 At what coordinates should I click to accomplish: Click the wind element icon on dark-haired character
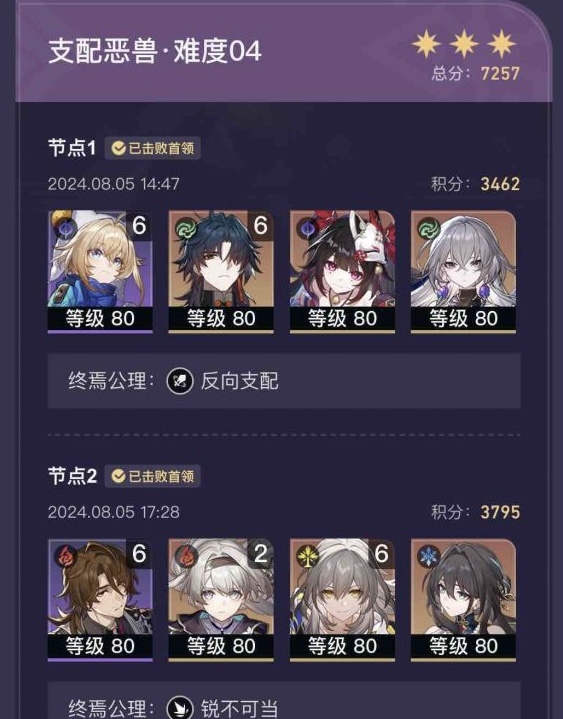(x=185, y=227)
